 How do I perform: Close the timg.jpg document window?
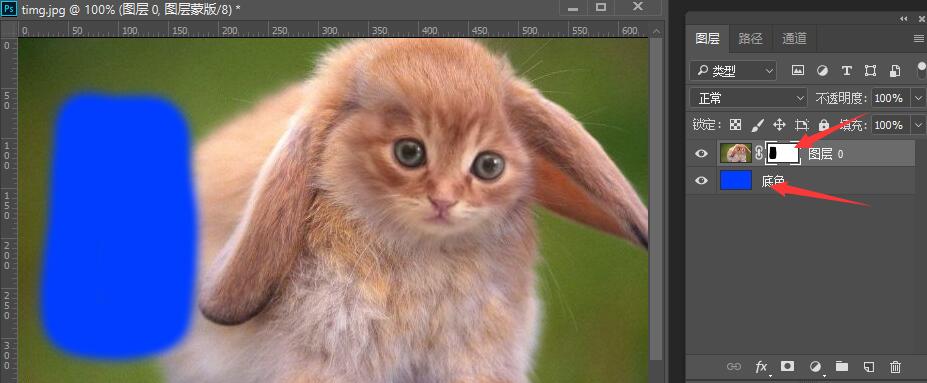coord(638,7)
